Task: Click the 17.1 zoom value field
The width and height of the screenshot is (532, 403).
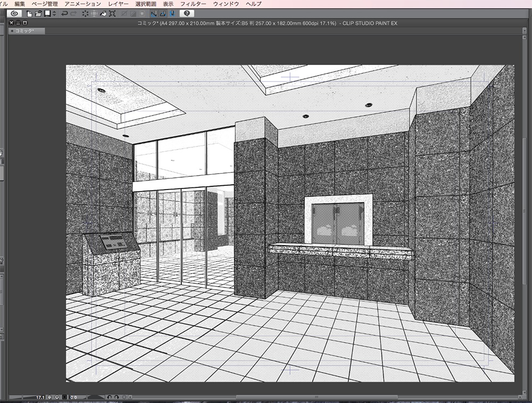Action: coord(40,397)
